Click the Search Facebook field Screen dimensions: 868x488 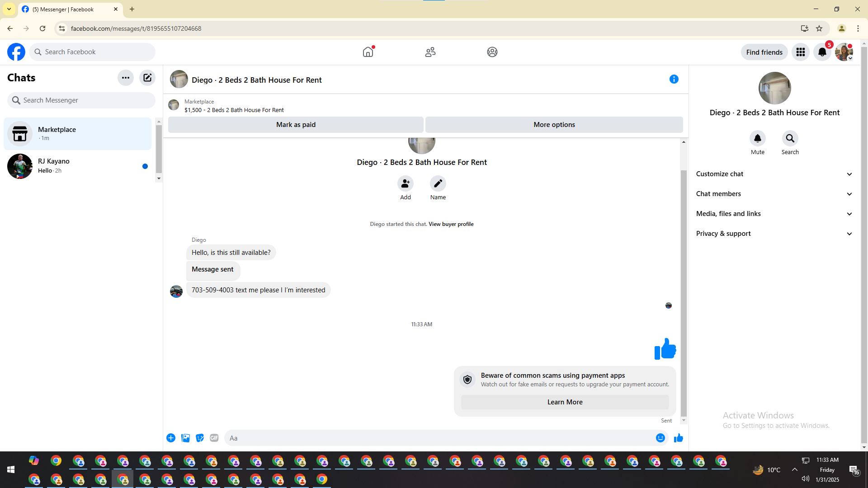pos(92,52)
